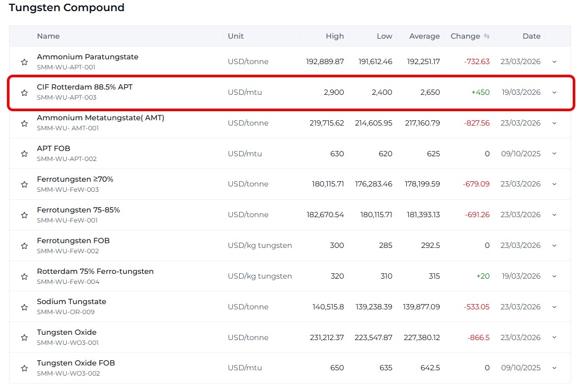Screen dimensions: 587x392
Task: Star the CIF Rotterdam 88.5% APT row
Action: coord(24,92)
